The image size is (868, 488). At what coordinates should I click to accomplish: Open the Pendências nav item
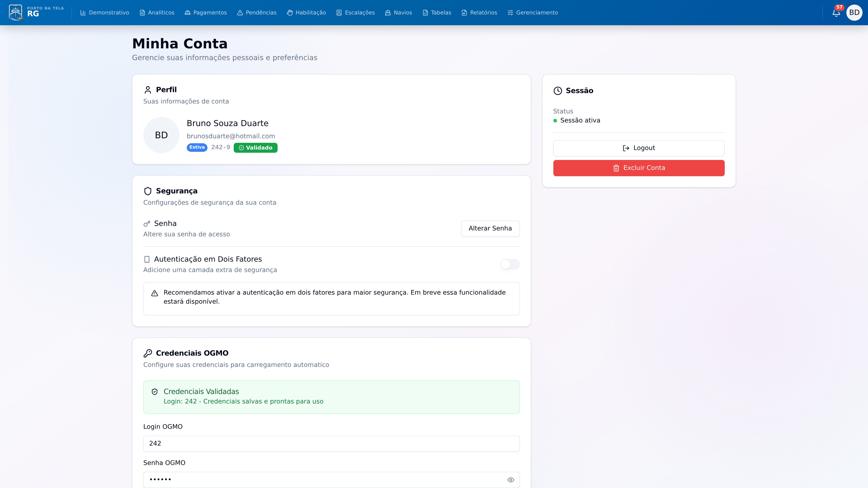tap(257, 12)
